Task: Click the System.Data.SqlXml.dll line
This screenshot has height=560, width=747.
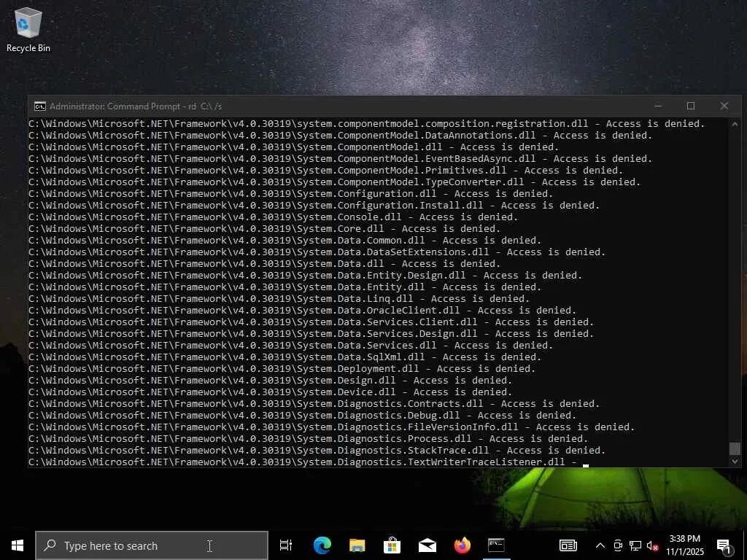Action: click(285, 357)
